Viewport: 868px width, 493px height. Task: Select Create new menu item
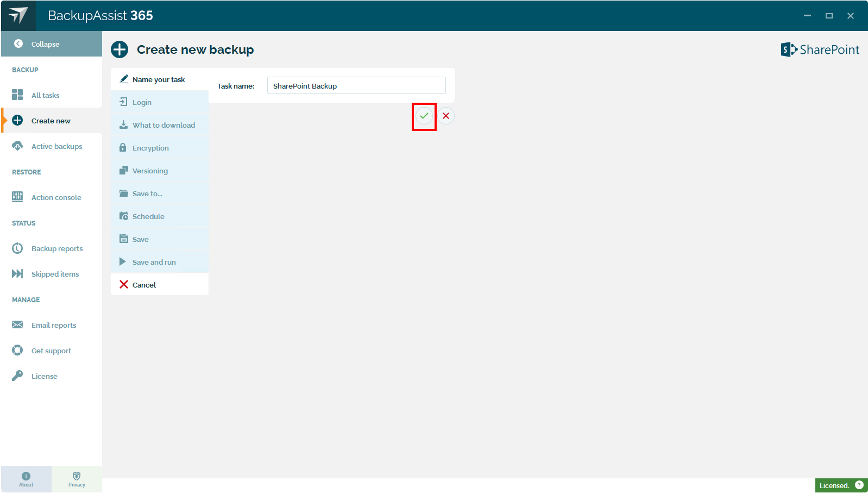51,121
